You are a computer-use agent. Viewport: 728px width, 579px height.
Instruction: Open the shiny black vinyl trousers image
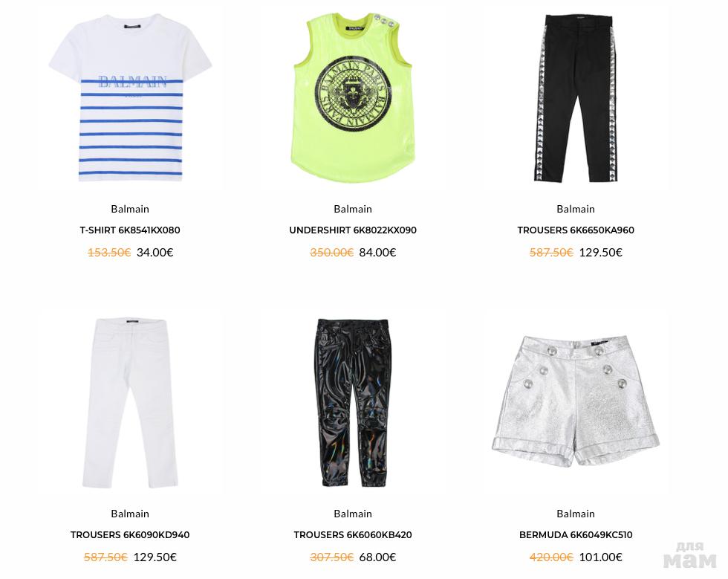pyautogui.click(x=353, y=402)
